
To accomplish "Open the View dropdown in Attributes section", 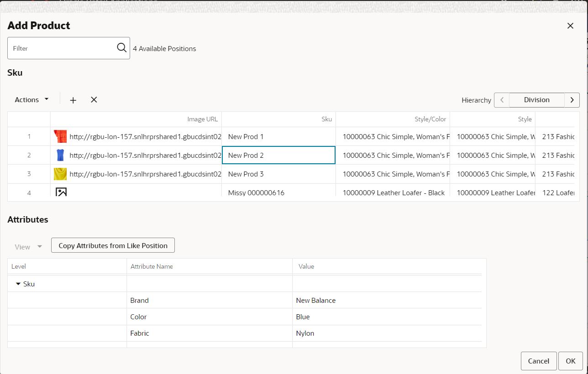I will [27, 247].
